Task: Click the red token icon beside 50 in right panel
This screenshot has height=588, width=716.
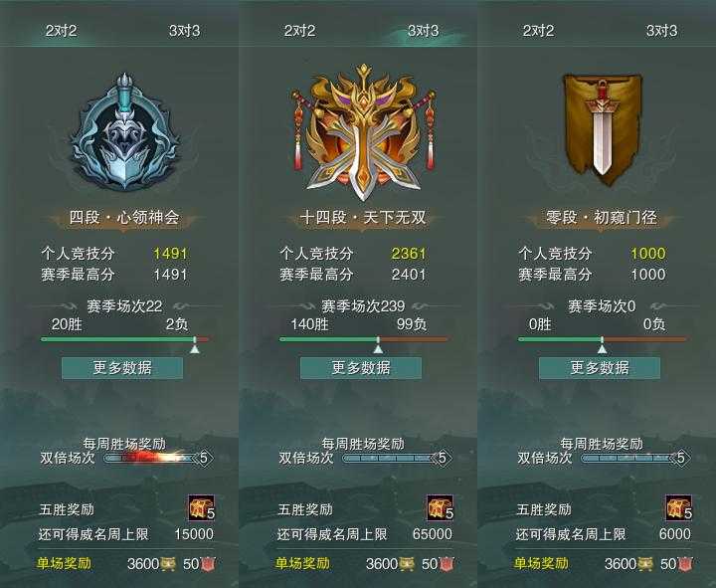Action: [x=685, y=564]
